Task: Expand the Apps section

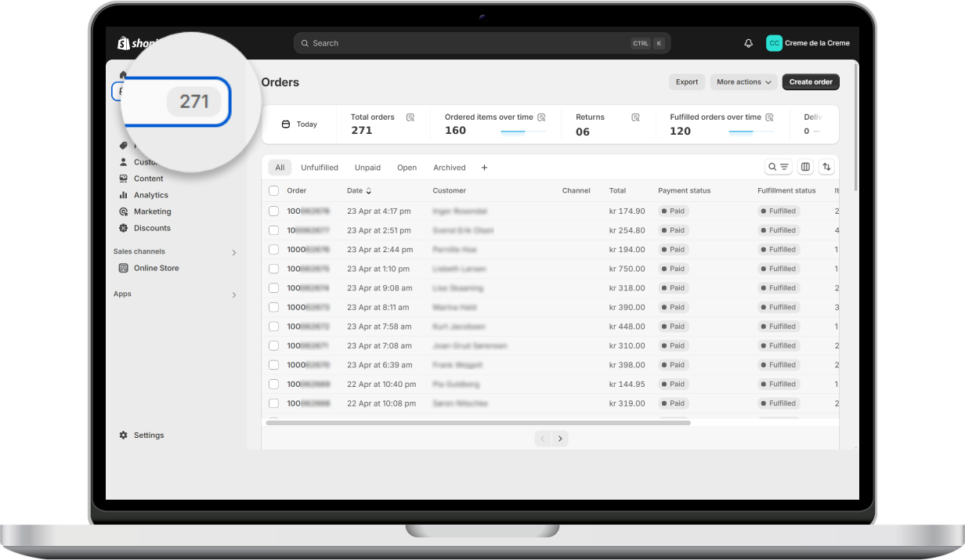Action: (233, 294)
